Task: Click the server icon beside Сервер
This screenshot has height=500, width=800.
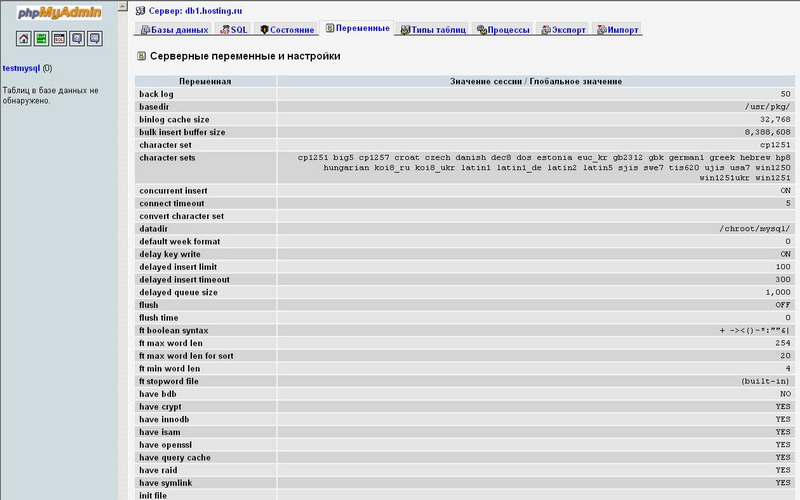Action: [140, 11]
